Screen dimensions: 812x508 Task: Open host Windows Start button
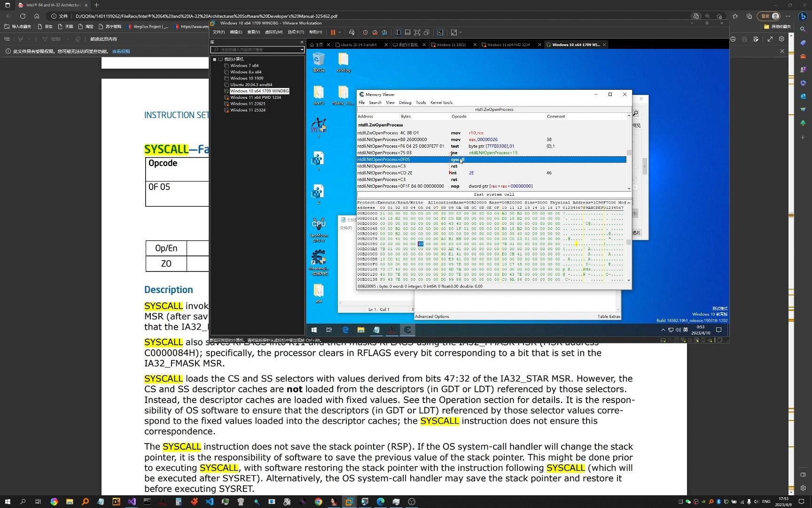tap(7, 502)
